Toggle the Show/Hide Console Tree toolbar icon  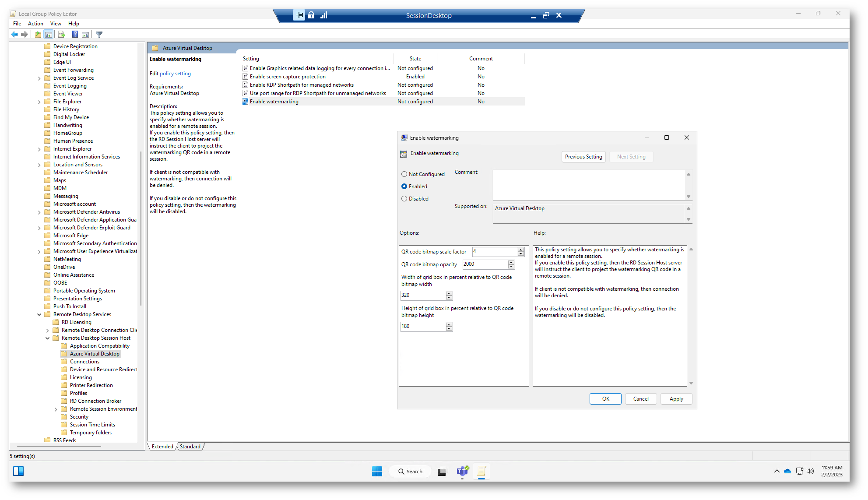click(x=49, y=34)
